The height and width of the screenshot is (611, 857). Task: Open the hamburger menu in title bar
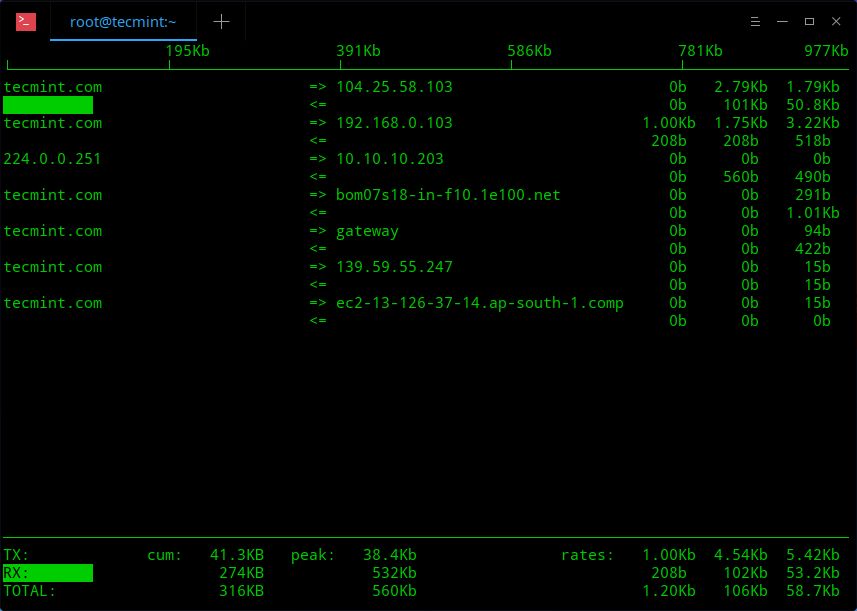(x=755, y=22)
